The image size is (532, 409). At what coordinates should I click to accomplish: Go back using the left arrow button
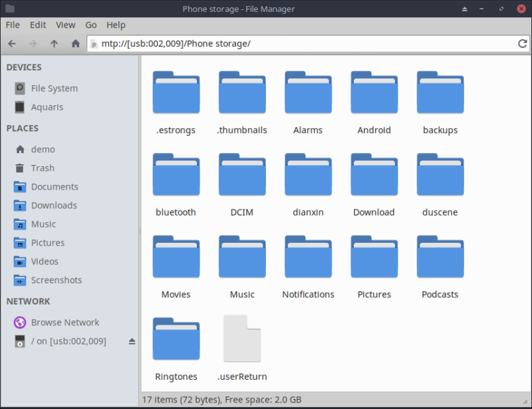(x=12, y=44)
